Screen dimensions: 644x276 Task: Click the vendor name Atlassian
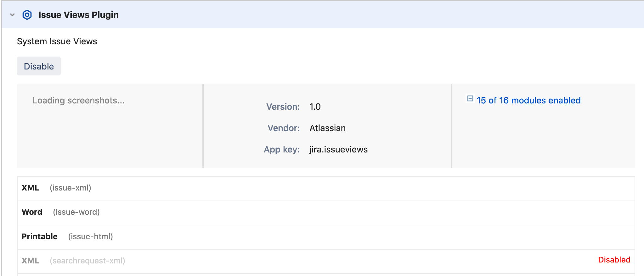click(328, 128)
